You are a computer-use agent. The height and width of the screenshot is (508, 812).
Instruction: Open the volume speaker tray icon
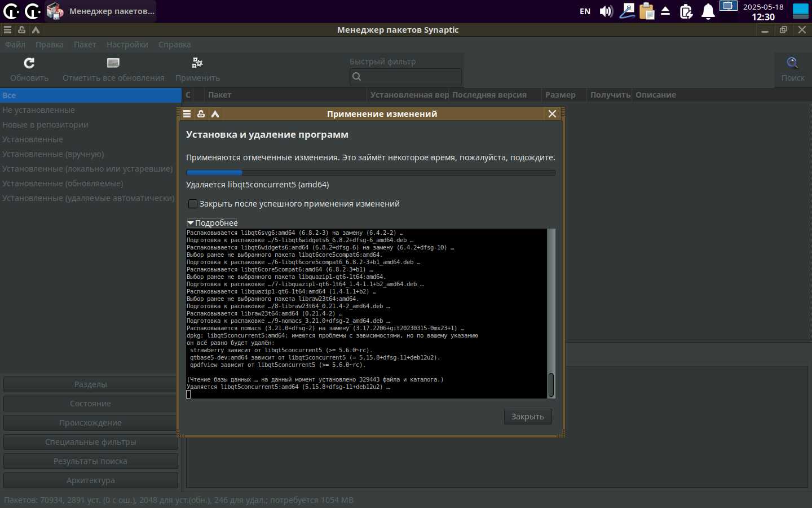(606, 11)
